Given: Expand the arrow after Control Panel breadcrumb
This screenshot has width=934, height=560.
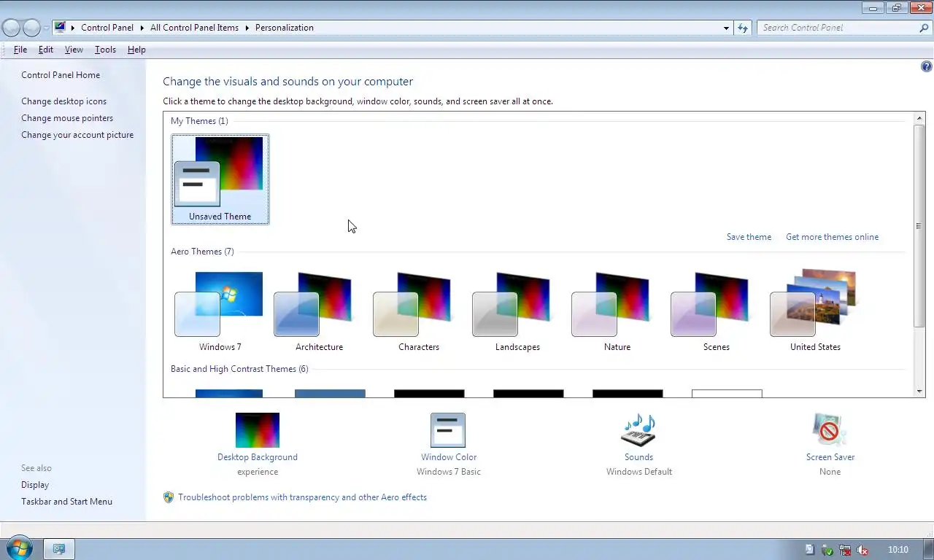Looking at the screenshot, I should tap(142, 28).
